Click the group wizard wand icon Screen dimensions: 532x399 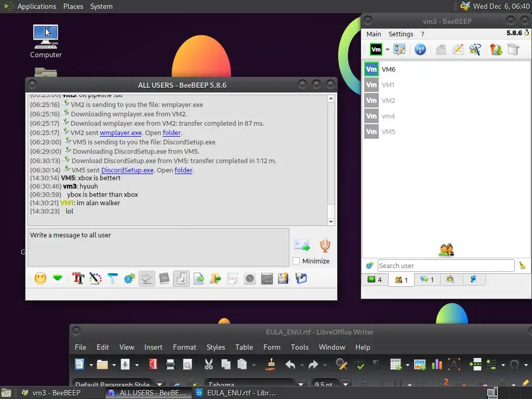475,49
